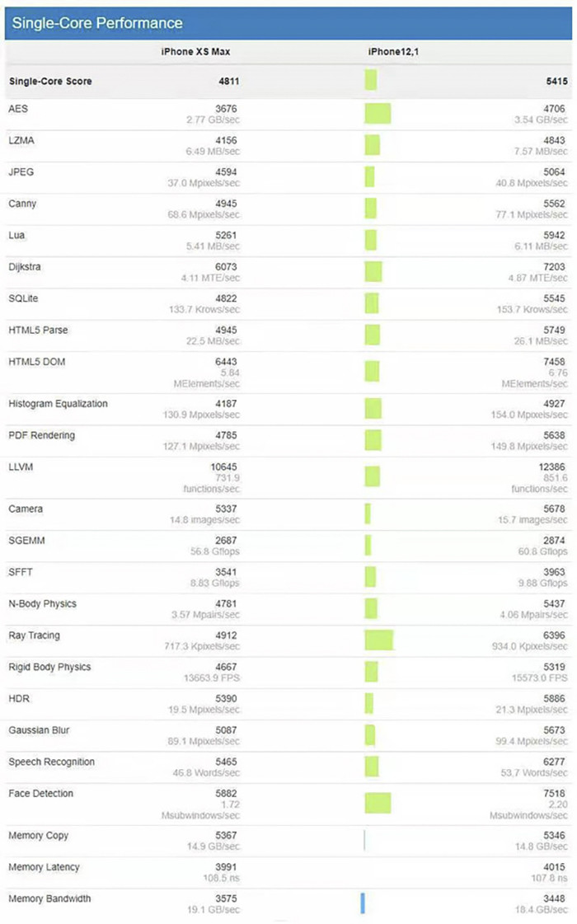Image resolution: width=577 pixels, height=924 pixels.
Task: Click the blue Memory Bandwidth comparison bar
Action: pyautogui.click(x=362, y=903)
